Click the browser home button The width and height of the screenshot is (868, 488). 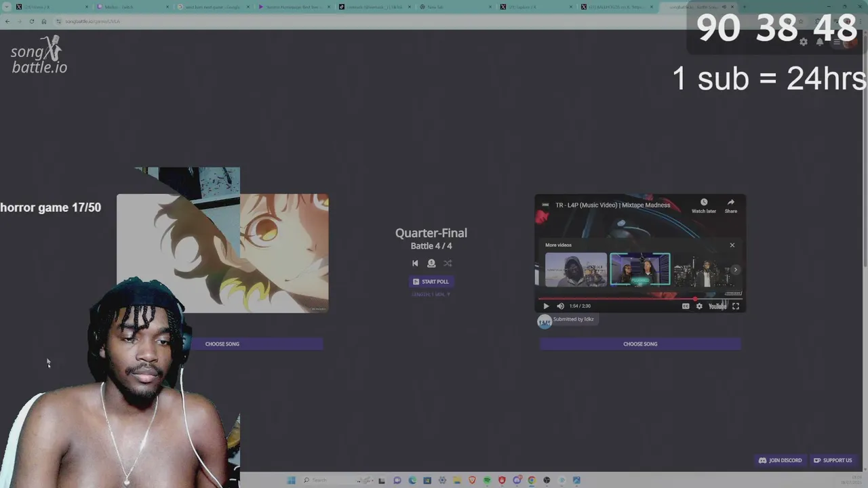coord(44,21)
